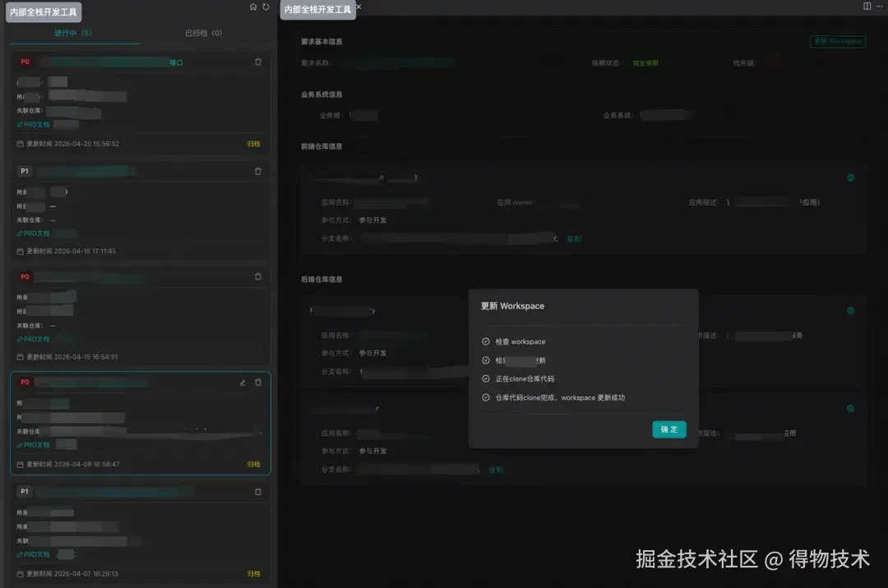Screen dimensions: 888x588
Task: Click the calendar icon beside 2026-04-07 16:29:13
Action: click(21, 574)
